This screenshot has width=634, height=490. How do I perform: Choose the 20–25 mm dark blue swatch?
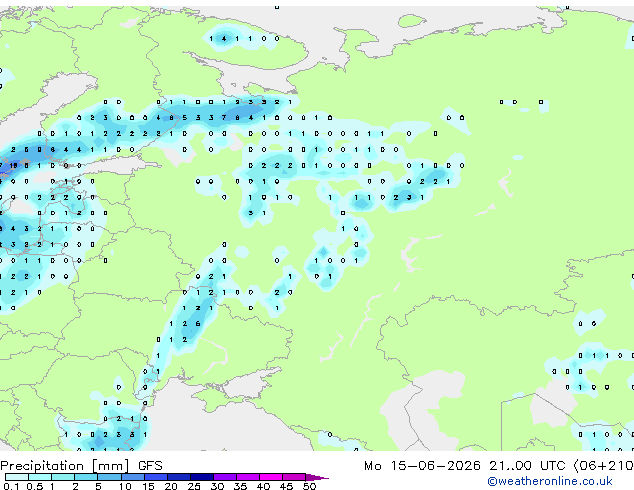point(179,477)
